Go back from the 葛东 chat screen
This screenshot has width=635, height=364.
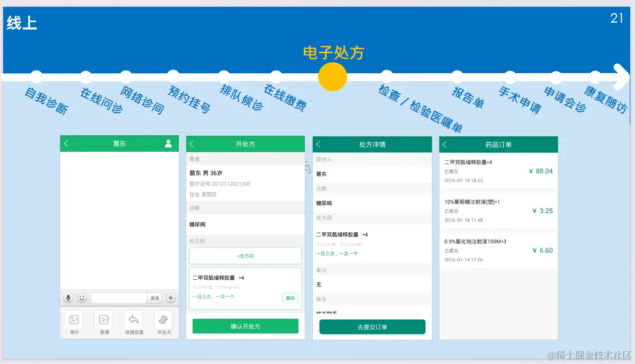point(66,144)
